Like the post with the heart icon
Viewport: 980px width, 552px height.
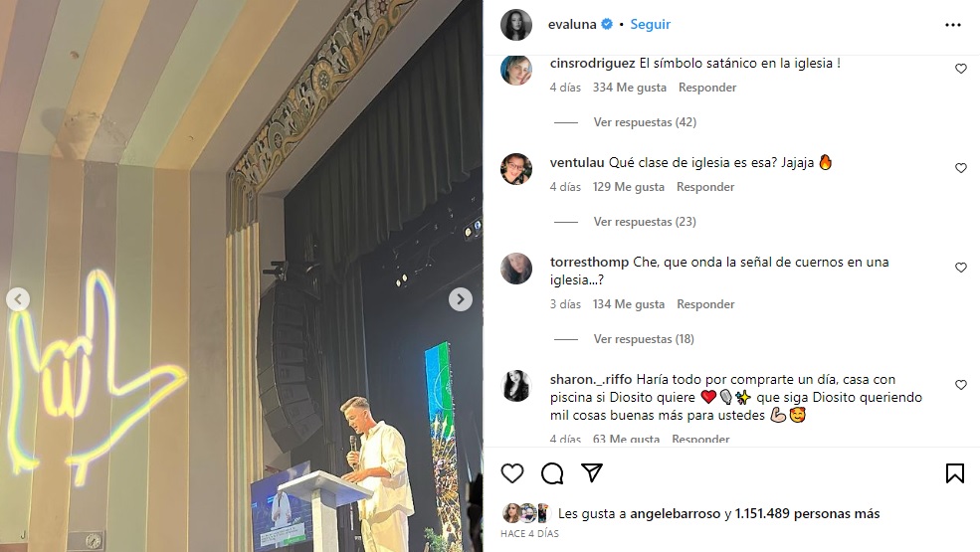511,473
